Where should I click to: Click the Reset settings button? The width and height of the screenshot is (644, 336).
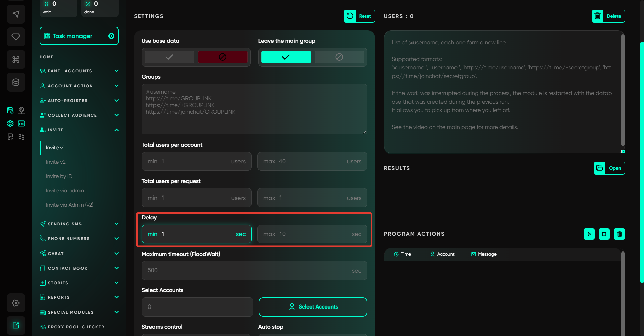[359, 16]
